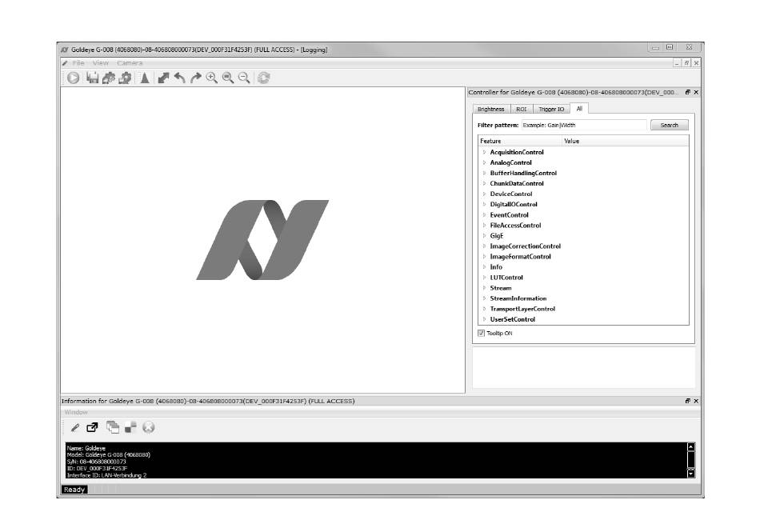Click the Ready status bar label
Screen dimensions: 760x532
click(74, 490)
